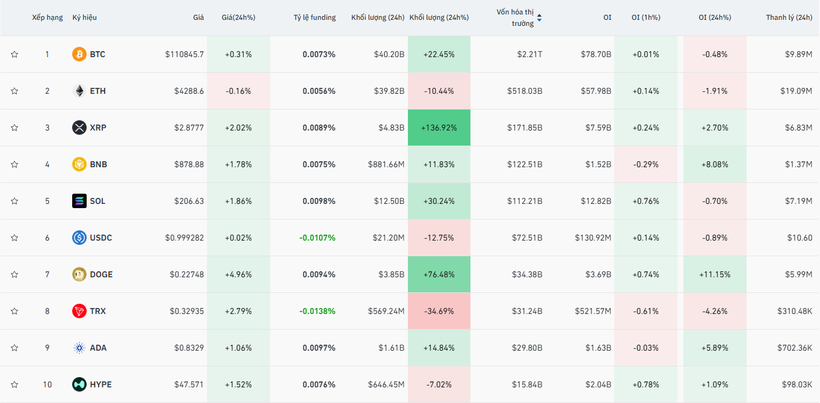Click the Thanh lý (24h) column header
820x403 pixels.
pyautogui.click(x=785, y=18)
